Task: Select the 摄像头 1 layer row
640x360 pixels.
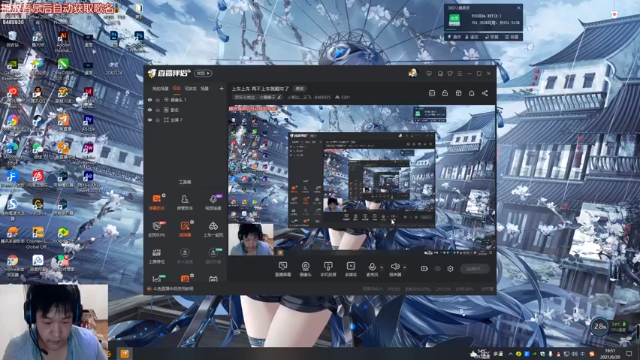Action: [x=185, y=100]
